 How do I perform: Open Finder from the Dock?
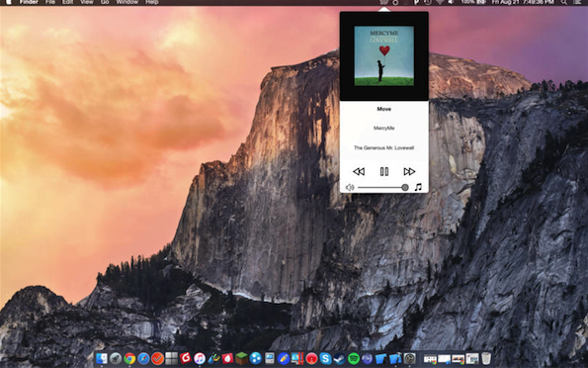coord(101,359)
